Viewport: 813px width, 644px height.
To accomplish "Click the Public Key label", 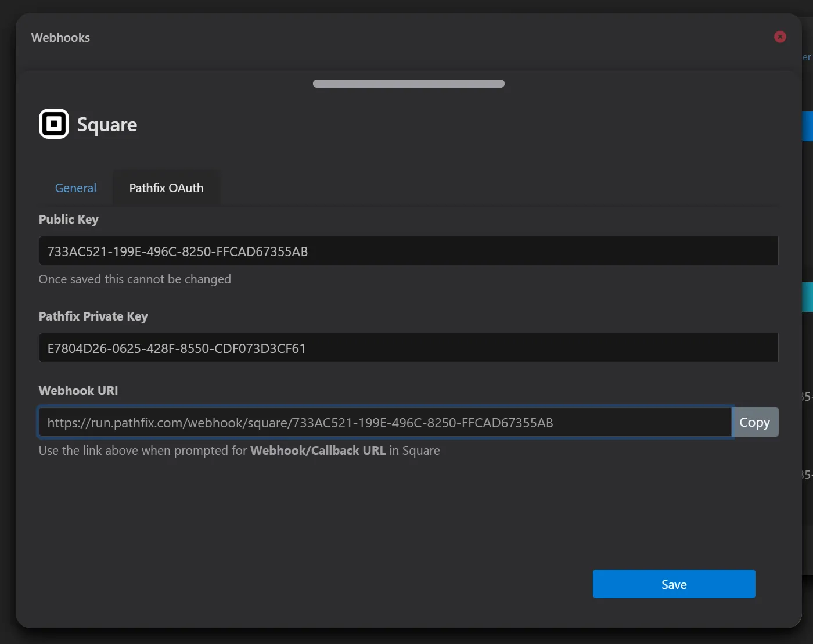I will pyautogui.click(x=69, y=220).
